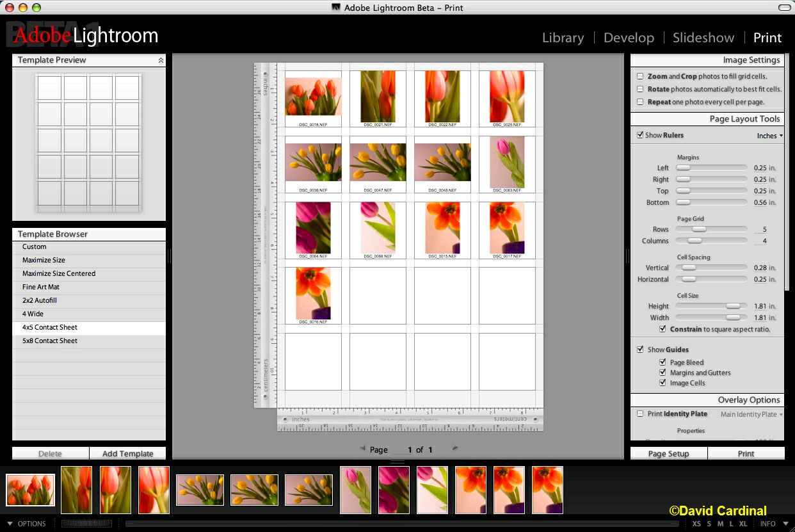The height and width of the screenshot is (532, 795).
Task: Click the DSC_0016.NEF photo cell on page
Action: point(313,296)
